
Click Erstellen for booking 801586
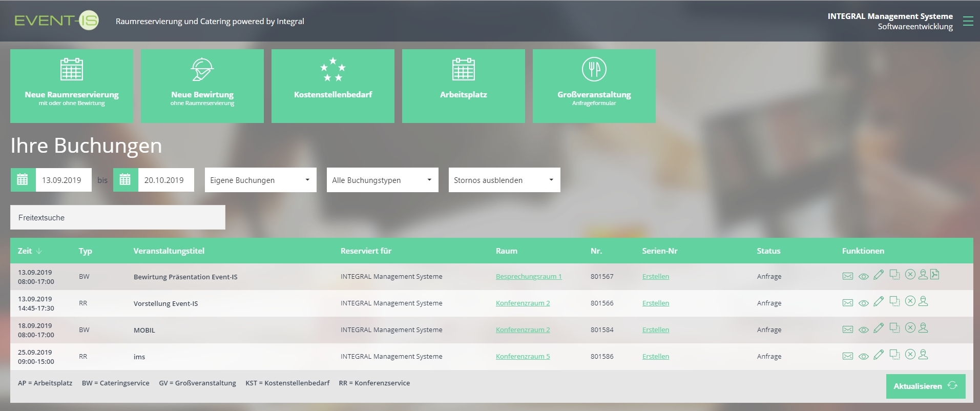(656, 356)
